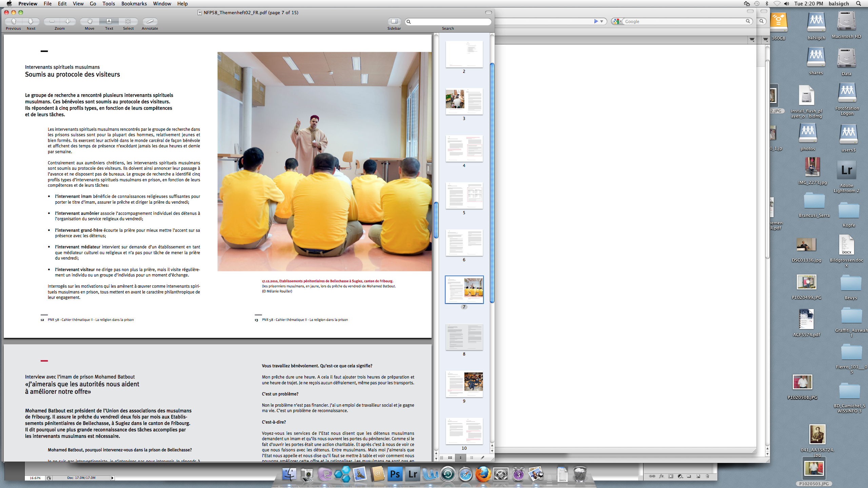Open Firefox from the Dock
The image size is (868, 488).
(x=483, y=474)
